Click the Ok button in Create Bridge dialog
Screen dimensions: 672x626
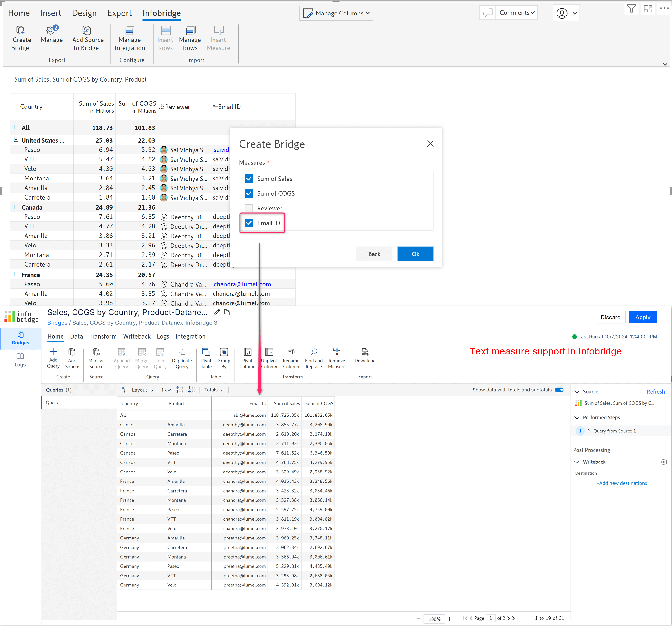tap(416, 254)
